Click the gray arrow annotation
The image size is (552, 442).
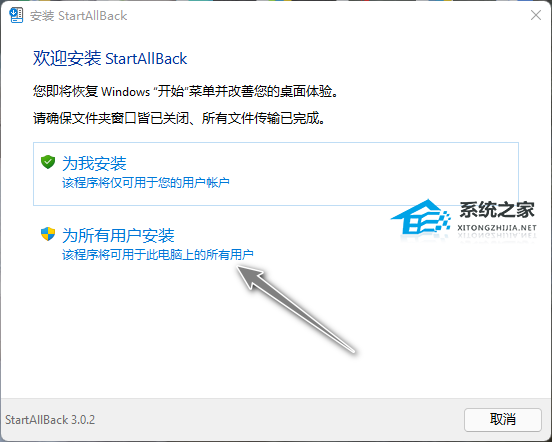tap(296, 309)
